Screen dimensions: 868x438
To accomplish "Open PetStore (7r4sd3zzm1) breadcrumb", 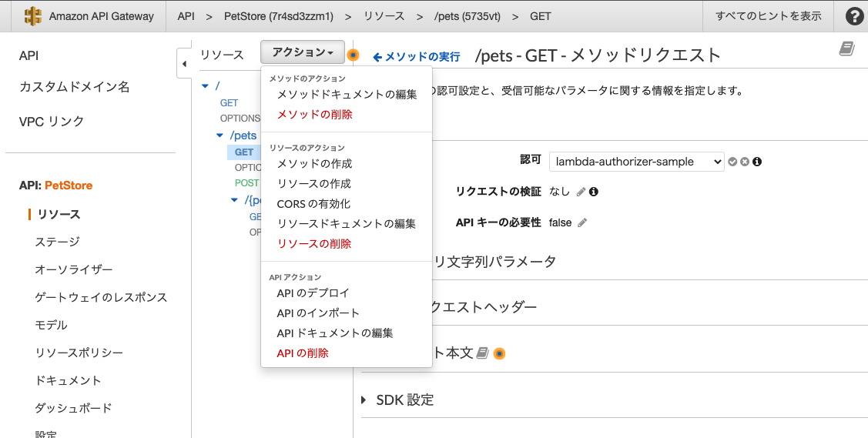I will pos(279,16).
